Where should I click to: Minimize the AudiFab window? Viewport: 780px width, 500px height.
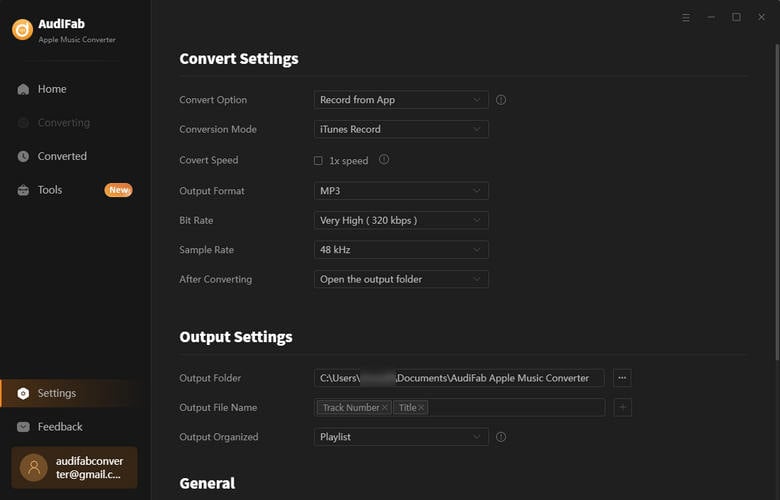click(711, 17)
